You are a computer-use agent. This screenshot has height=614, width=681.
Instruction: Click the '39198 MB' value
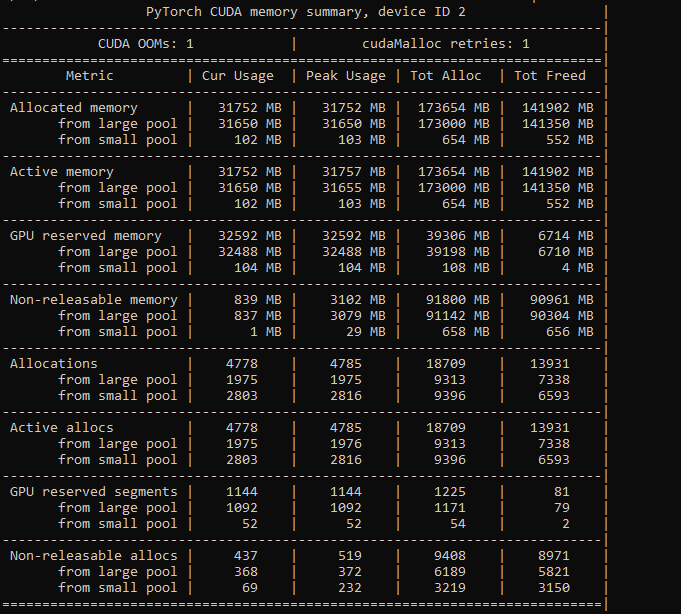click(458, 252)
